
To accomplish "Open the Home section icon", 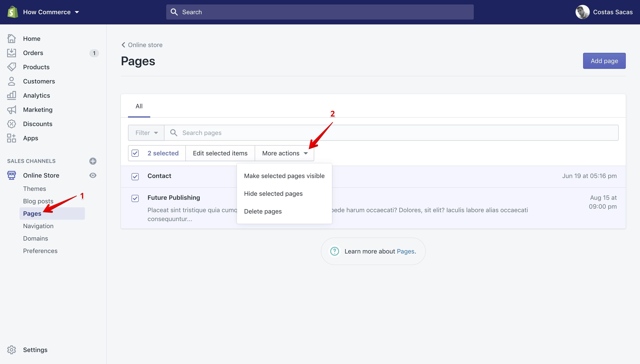I will click(12, 38).
